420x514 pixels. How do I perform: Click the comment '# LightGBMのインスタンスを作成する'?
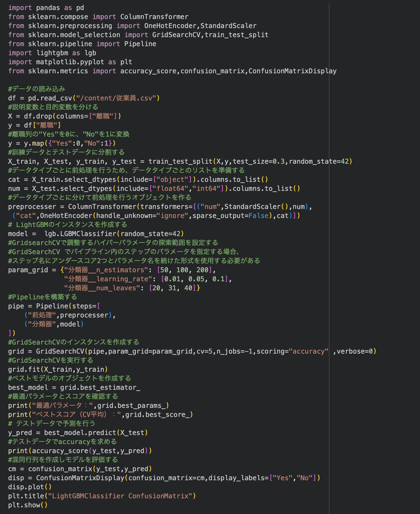coord(68,225)
